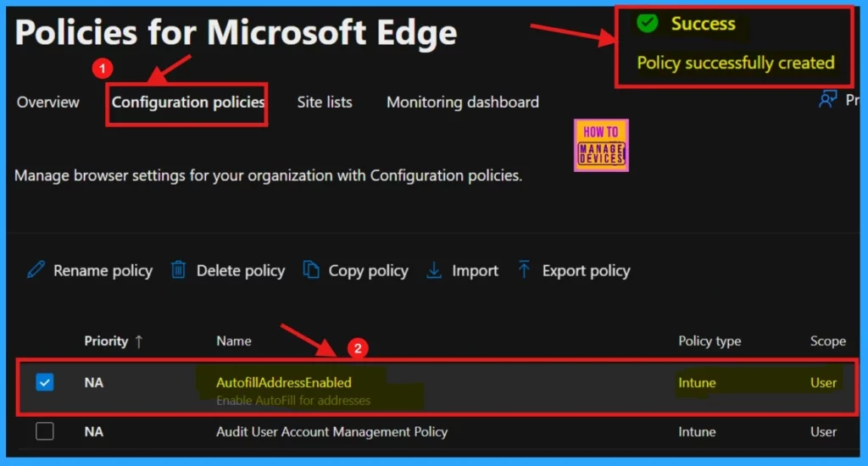Click the feedback person icon
Image resolution: width=868 pixels, height=466 pixels.
(x=827, y=100)
